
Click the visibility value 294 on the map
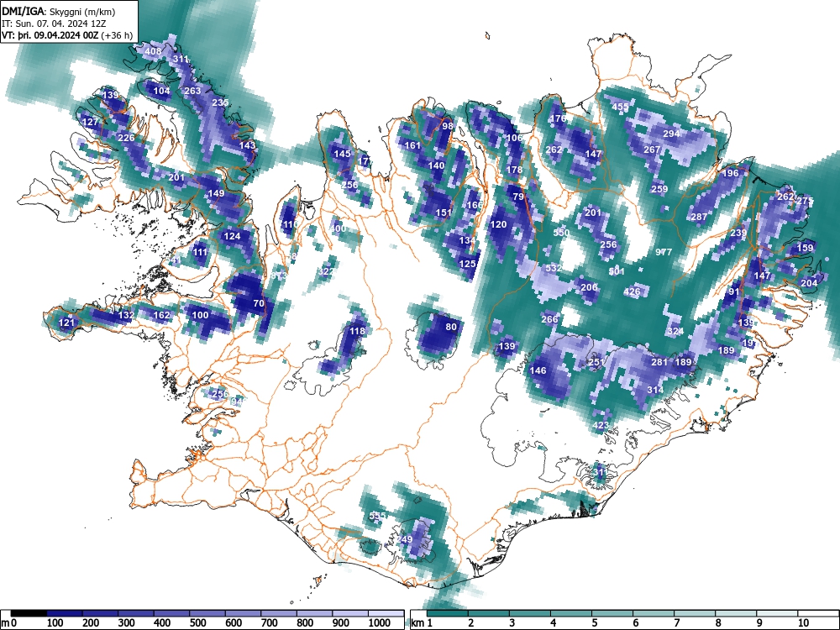[x=671, y=134]
